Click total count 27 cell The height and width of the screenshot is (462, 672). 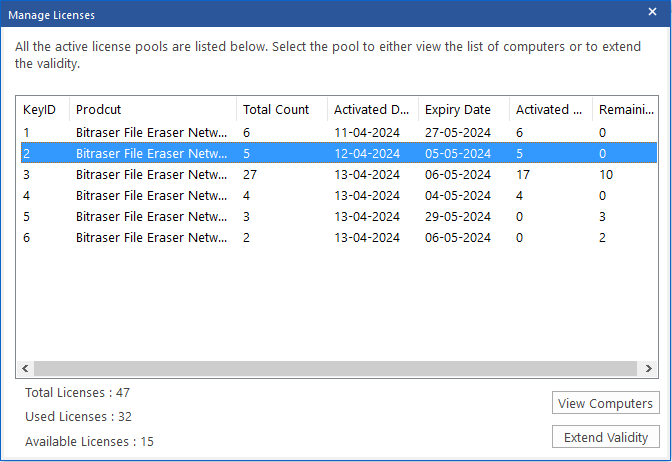click(x=250, y=174)
